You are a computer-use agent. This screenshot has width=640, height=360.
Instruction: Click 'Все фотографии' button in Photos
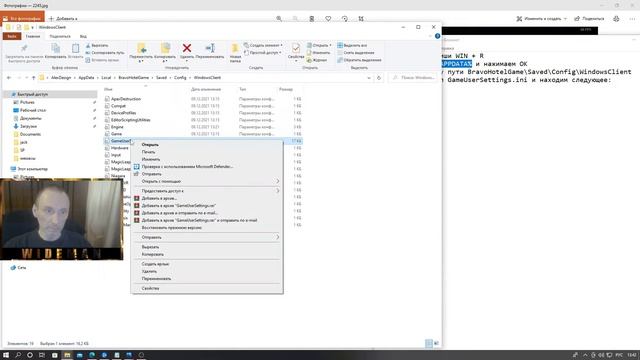tap(22, 18)
